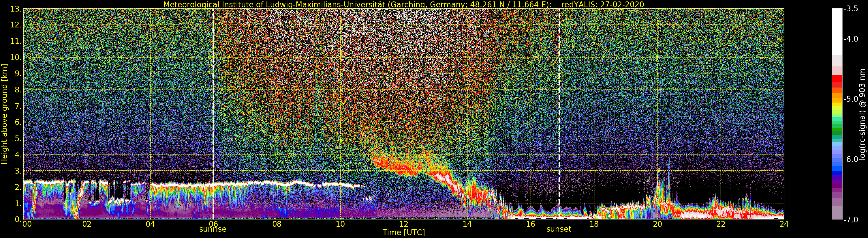Viewport: 868px width, 238px height.
Task: Click the time tick label '20'
Action: (657, 224)
